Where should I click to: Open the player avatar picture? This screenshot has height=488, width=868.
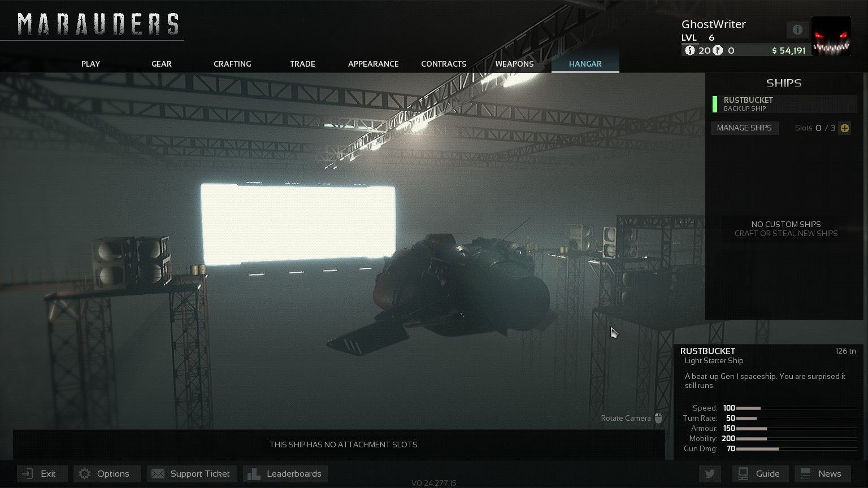coord(831,36)
